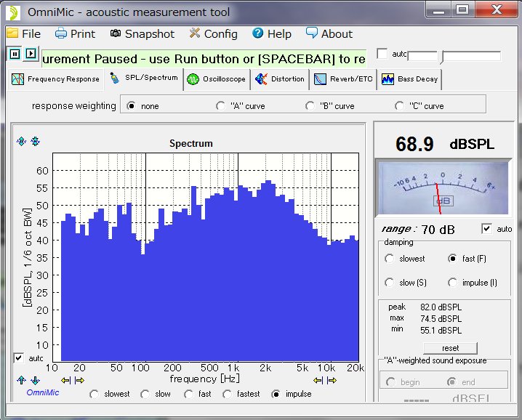Click the vertical zoom-out arrows icon above graph
This screenshot has height=420, width=522.
35,141
